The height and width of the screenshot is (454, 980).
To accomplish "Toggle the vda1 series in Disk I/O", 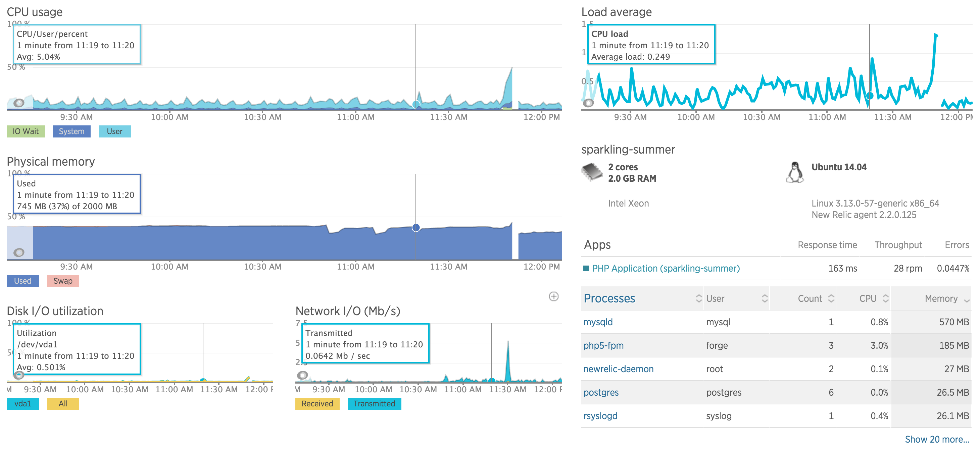I will click(x=23, y=404).
